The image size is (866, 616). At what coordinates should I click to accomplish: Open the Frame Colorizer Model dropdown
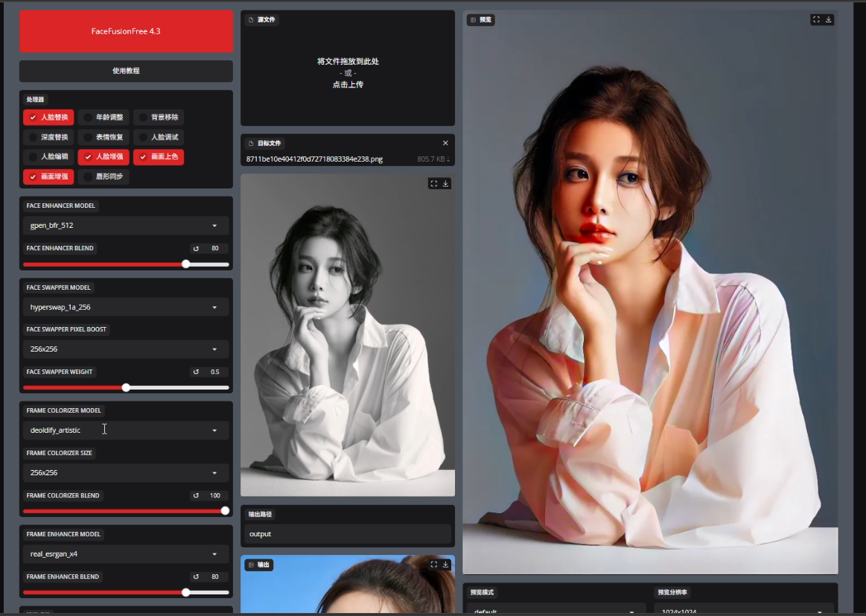point(126,431)
